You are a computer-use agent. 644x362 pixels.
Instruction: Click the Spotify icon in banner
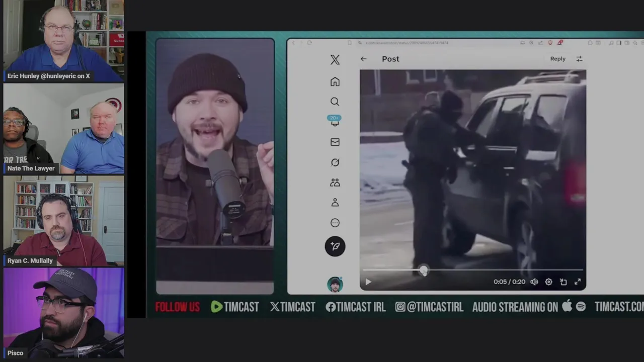pos(581,307)
